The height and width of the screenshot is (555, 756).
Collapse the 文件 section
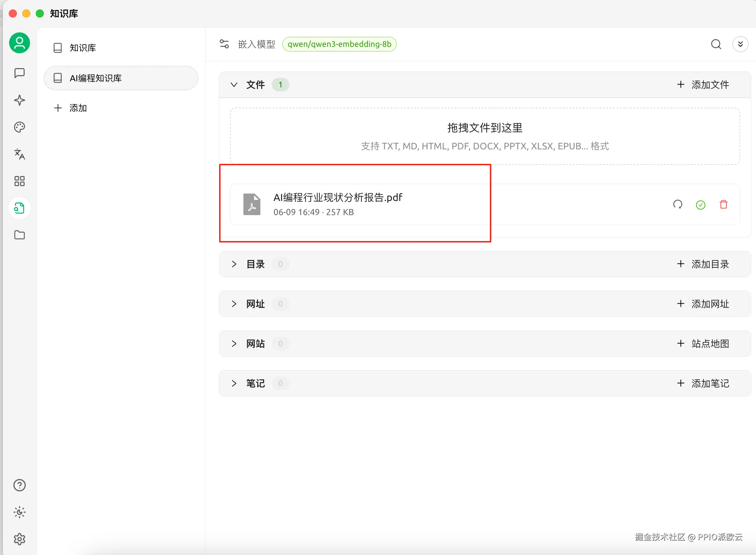234,85
